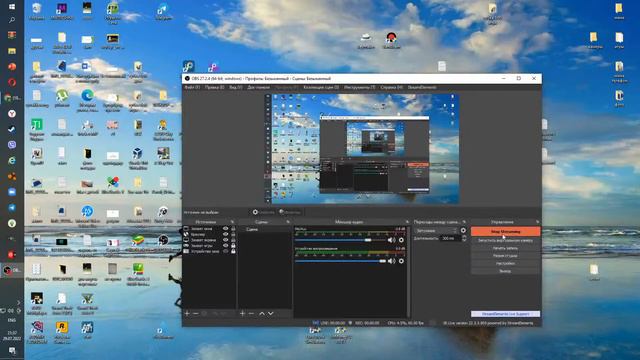Lock the Браузер source
Viewport: 640px width, 360px height.
(x=233, y=235)
